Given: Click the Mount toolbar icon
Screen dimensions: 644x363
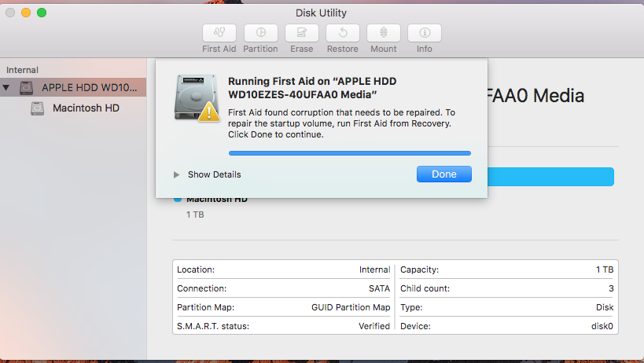Looking at the screenshot, I should (384, 33).
